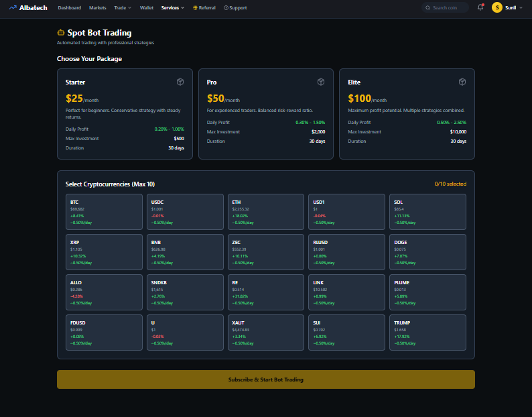Click the Elite $10,000 max investment value
Image resolution: width=532 pixels, height=417 pixels.
point(458,132)
